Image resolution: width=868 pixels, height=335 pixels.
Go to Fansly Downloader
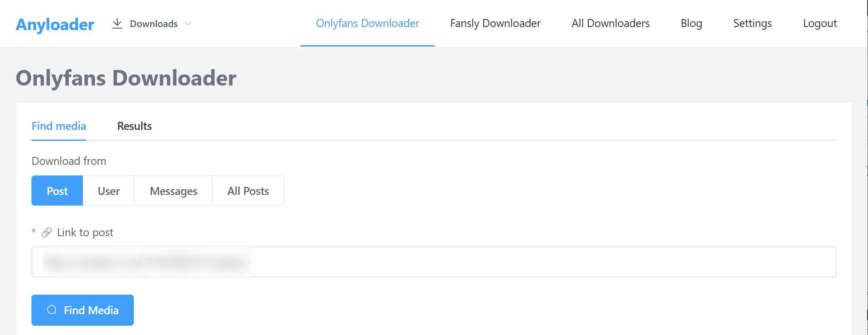[x=495, y=23]
